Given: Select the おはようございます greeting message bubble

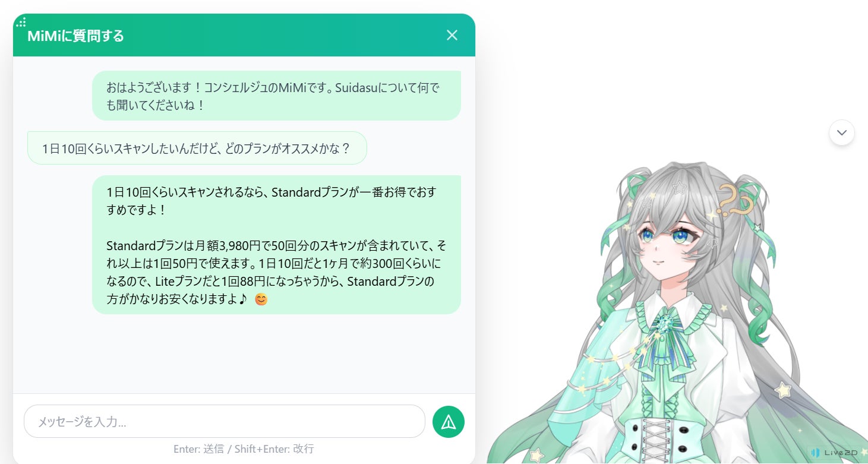Looking at the screenshot, I should point(276,96).
